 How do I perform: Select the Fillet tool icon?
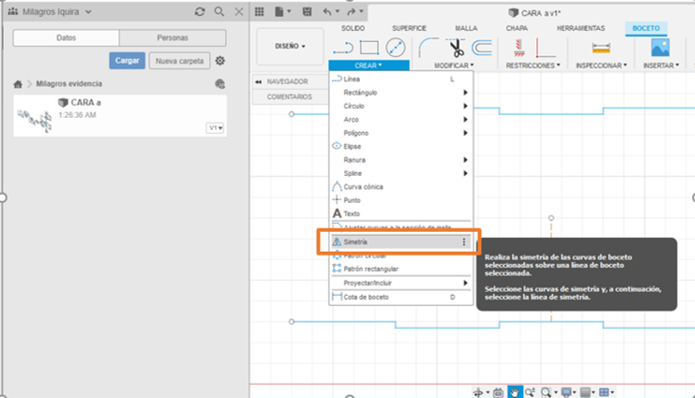[x=428, y=47]
